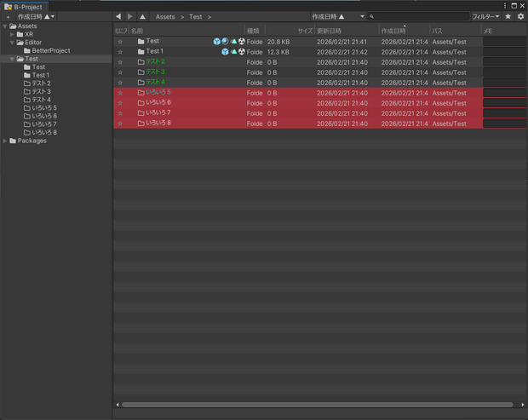Open the 作成日時 sort dropdown beside search
This screenshot has height=420, width=528.
point(338,16)
